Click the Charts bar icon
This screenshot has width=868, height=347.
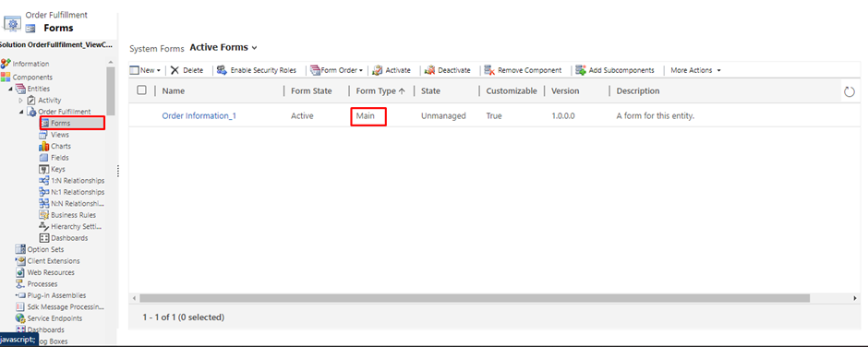tap(43, 146)
